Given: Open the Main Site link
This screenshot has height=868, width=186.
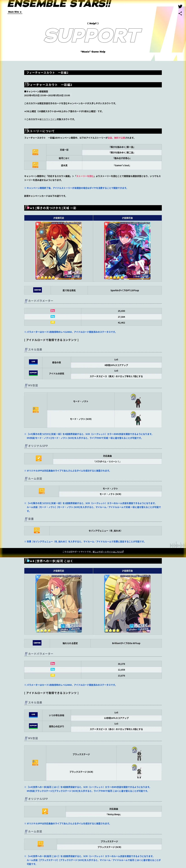Looking at the screenshot, I should coord(15,12).
